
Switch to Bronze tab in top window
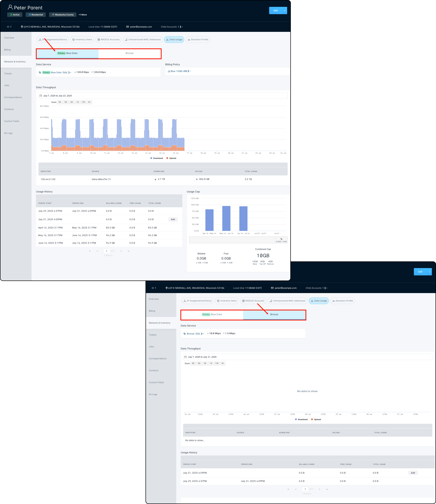click(130, 53)
